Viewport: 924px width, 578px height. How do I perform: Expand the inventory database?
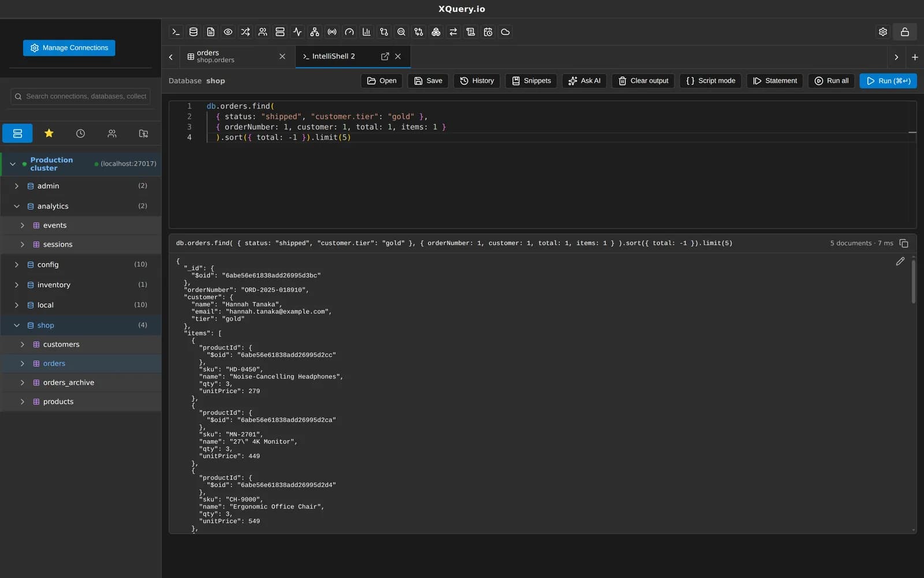(17, 285)
